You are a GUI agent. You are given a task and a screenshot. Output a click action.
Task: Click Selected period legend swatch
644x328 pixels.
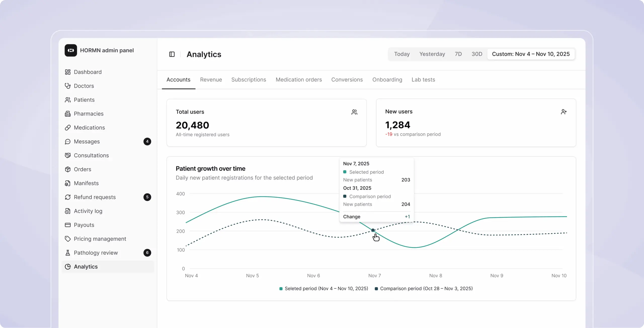pos(281,289)
